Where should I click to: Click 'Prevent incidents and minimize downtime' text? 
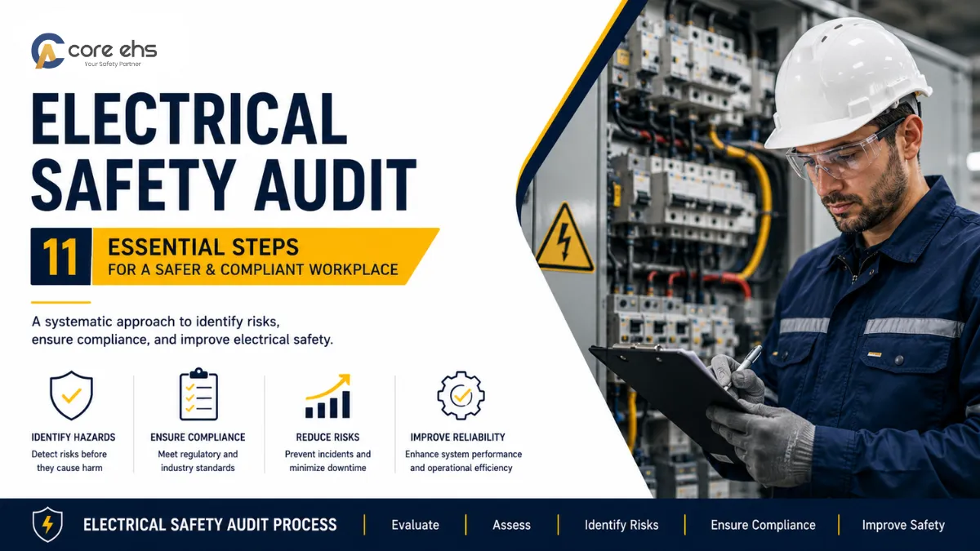(x=327, y=461)
